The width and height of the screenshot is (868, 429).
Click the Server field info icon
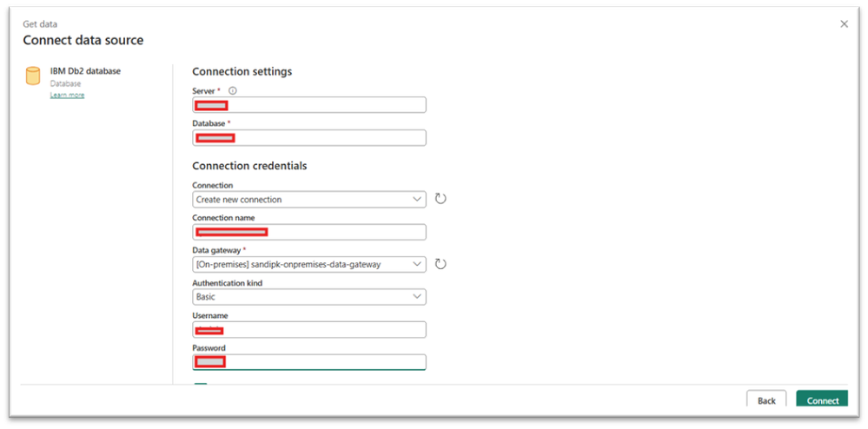232,90
